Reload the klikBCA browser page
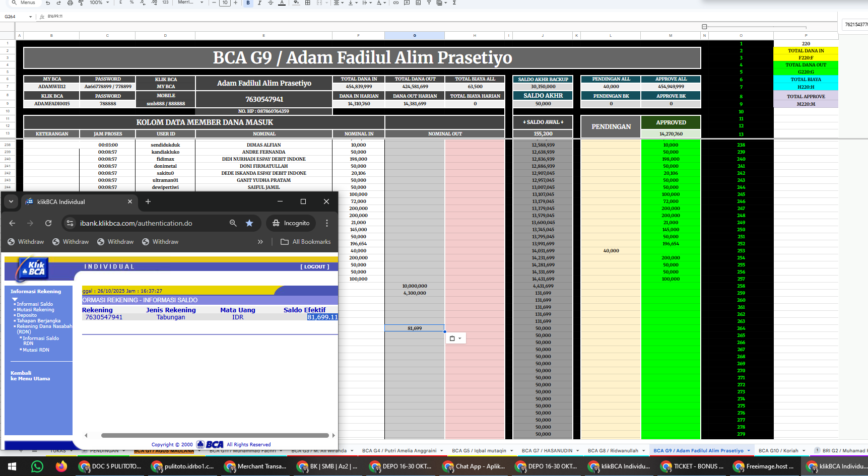 48,223
